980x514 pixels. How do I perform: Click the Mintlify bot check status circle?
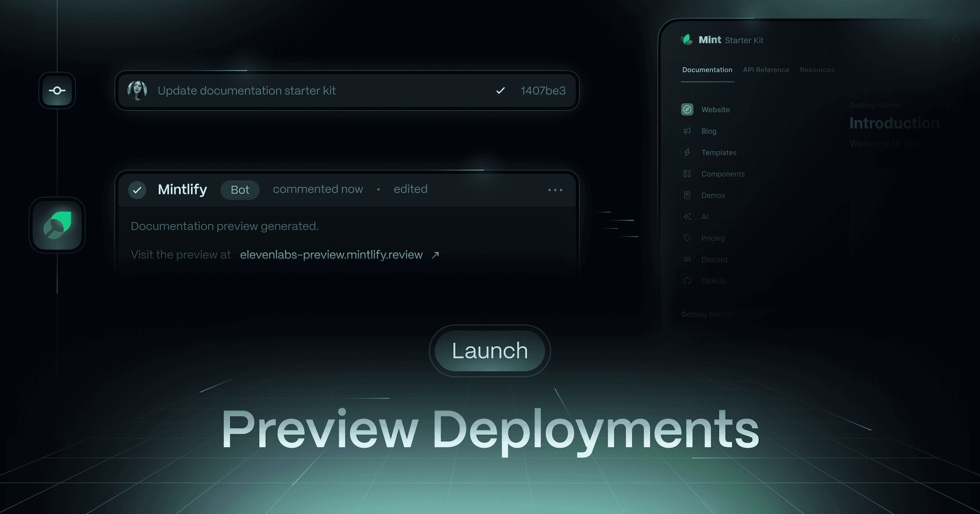[x=137, y=190]
